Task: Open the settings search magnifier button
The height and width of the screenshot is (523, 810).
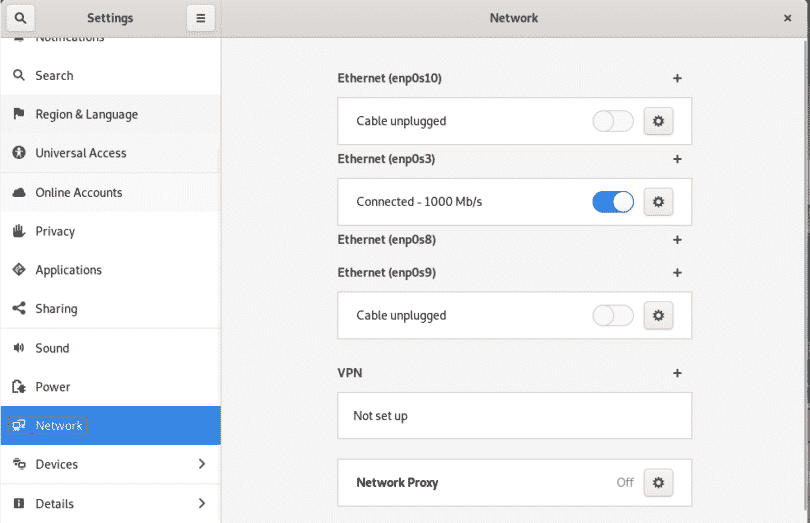Action: point(20,18)
